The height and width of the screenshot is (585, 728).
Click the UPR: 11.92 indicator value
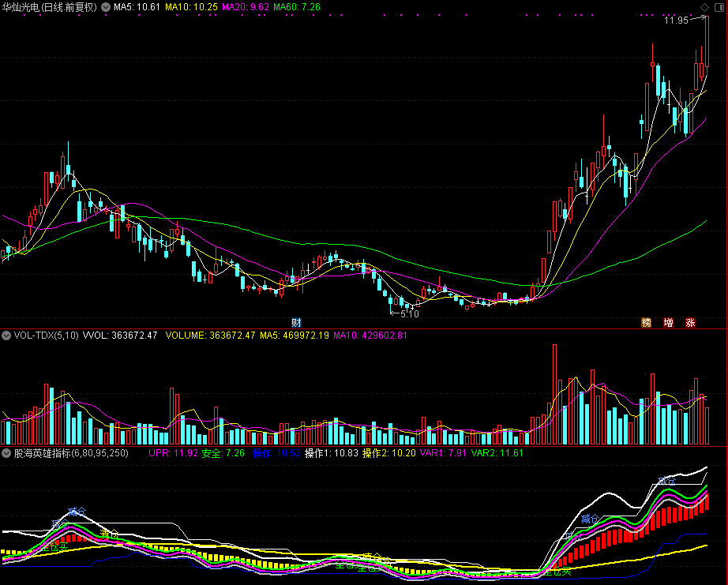tap(173, 453)
